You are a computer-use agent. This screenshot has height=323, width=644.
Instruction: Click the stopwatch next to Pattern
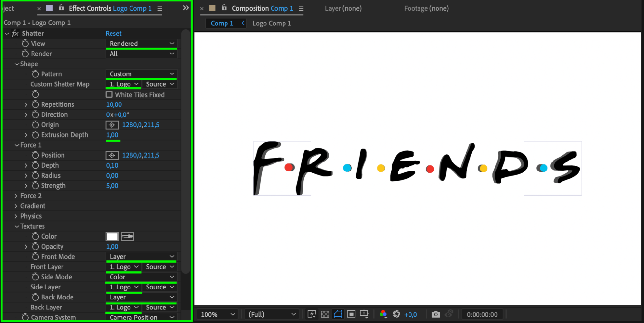[x=35, y=74]
